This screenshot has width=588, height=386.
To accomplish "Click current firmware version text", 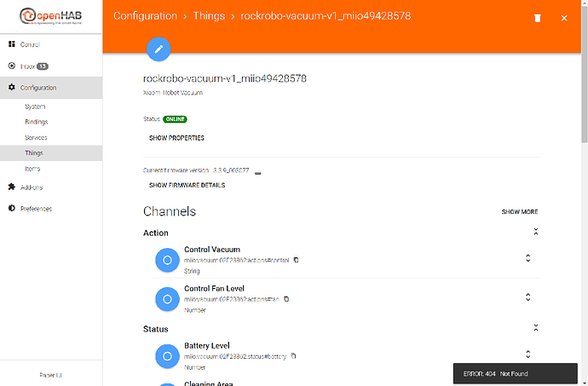I will (196, 170).
